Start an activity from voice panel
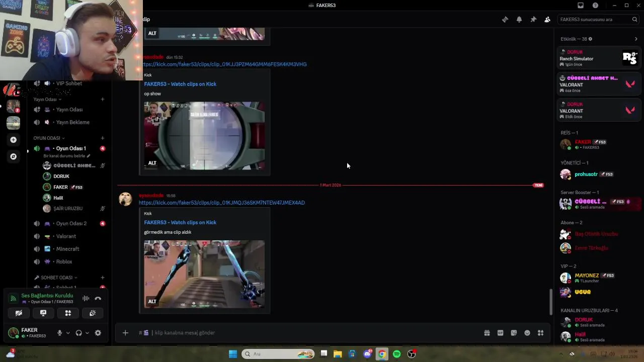The height and width of the screenshot is (362, 644). 68,313
